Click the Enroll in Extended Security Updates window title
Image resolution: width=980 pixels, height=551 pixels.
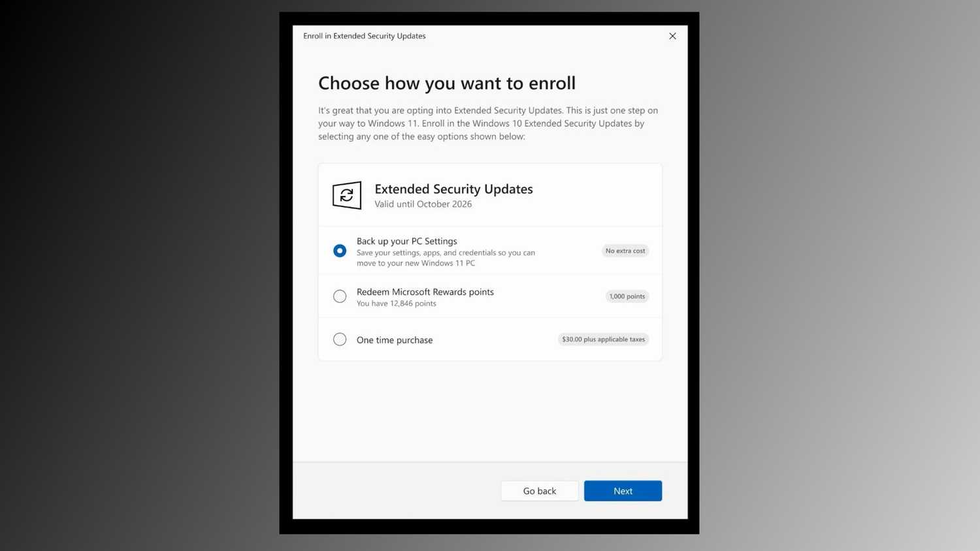tap(365, 36)
